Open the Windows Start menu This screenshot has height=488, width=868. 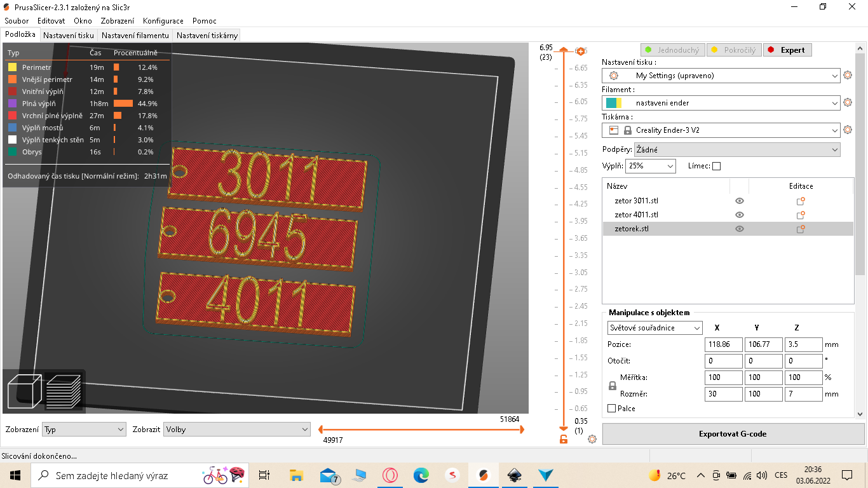15,475
